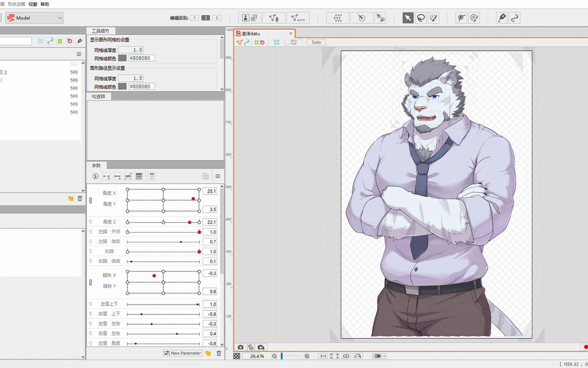Screen dimensions: 588x368
Task: Toggle the Solo display button
Action: point(316,42)
